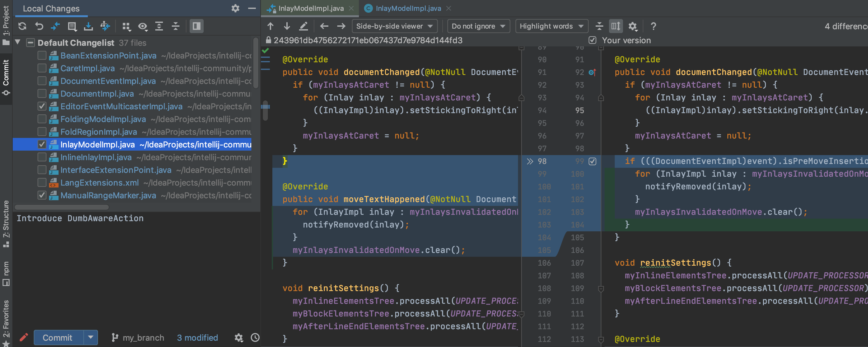Toggle the Preview Diff panel icon
The height and width of the screenshot is (347, 868).
[196, 26]
